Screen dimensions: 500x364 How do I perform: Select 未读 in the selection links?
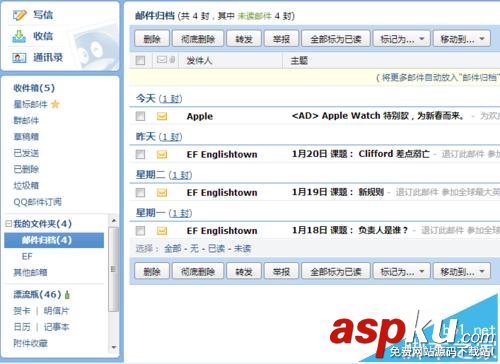pos(242,249)
